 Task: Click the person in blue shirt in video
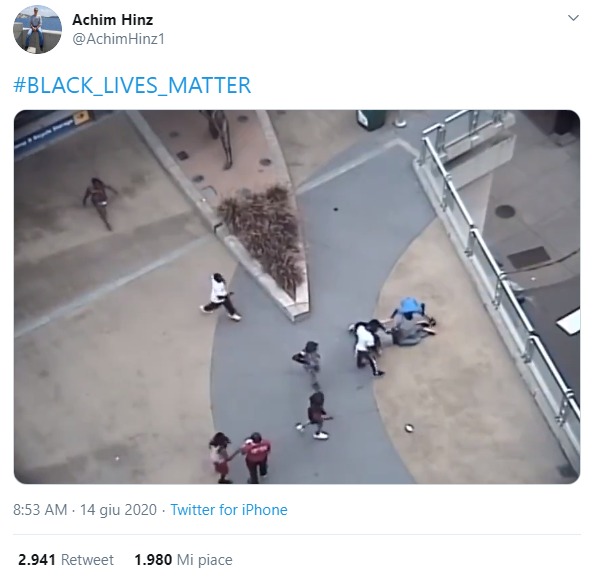tap(410, 321)
